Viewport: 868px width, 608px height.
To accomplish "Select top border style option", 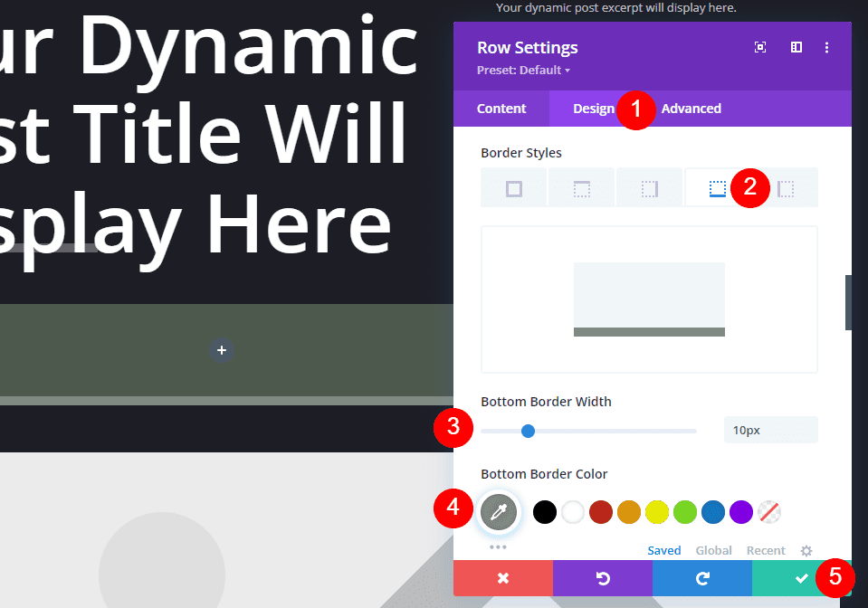I will pyautogui.click(x=581, y=188).
